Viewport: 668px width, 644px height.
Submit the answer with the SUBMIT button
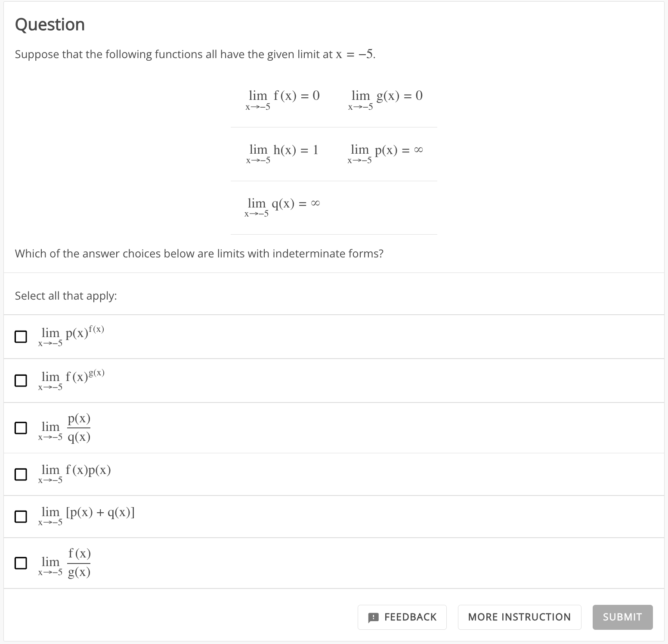click(622, 617)
